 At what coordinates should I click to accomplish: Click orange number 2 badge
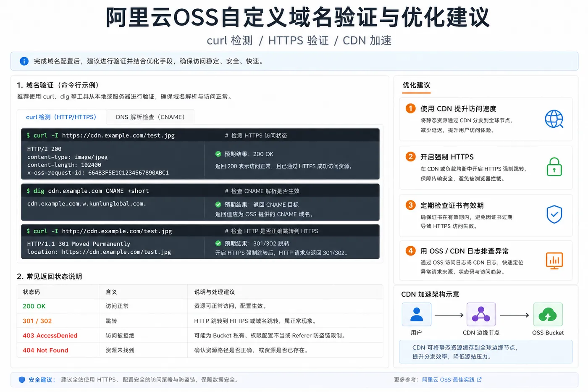(410, 157)
